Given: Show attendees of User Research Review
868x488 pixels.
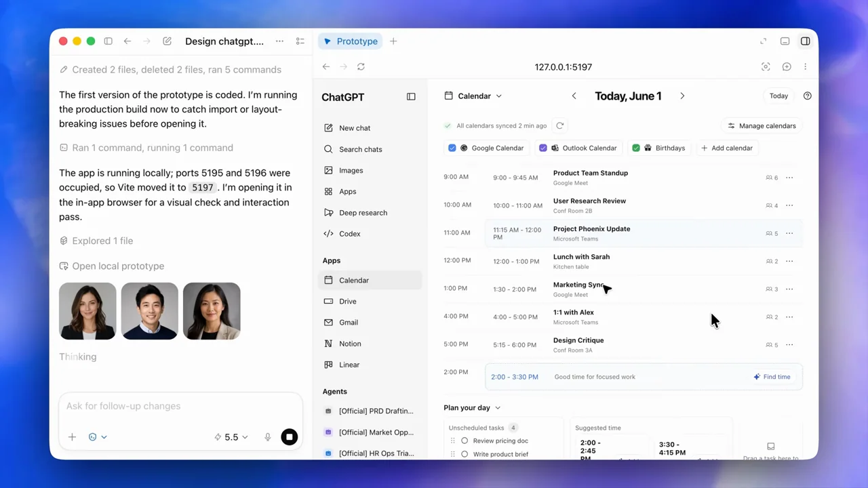Looking at the screenshot, I should point(772,205).
